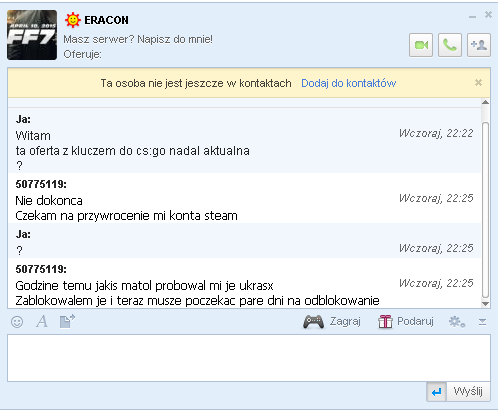Open chat settings gear icon

457,322
